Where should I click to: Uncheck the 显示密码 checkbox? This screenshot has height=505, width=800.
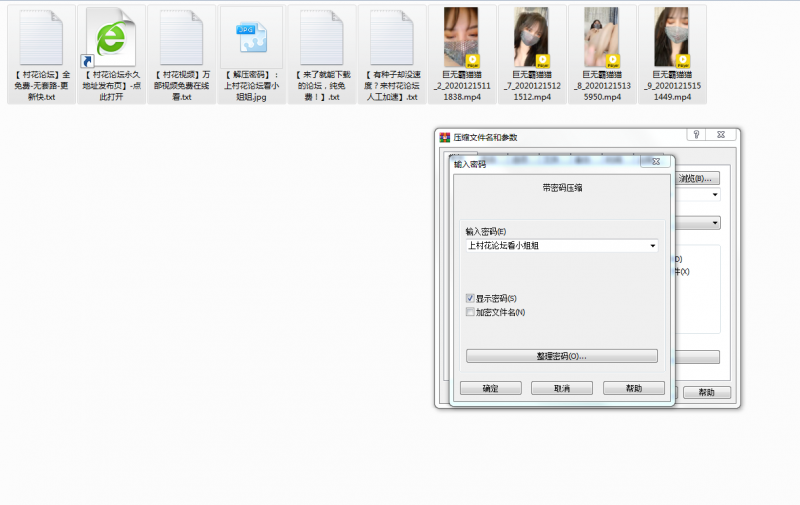471,298
